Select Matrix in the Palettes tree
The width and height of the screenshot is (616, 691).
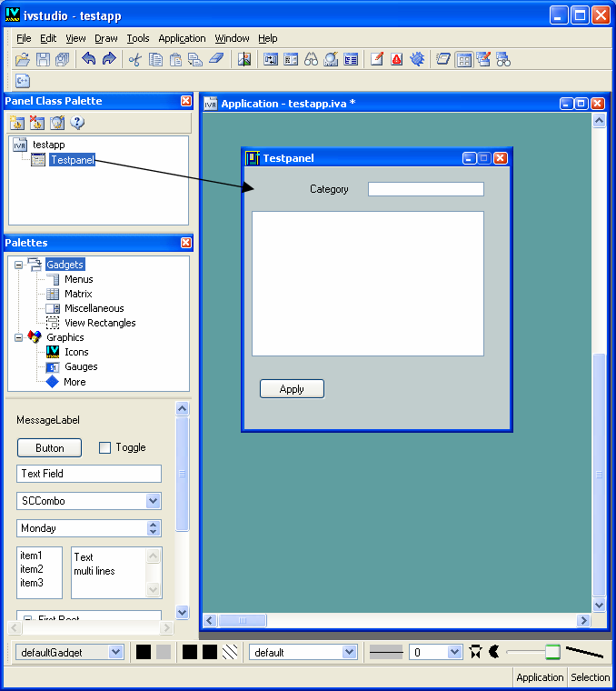78,294
